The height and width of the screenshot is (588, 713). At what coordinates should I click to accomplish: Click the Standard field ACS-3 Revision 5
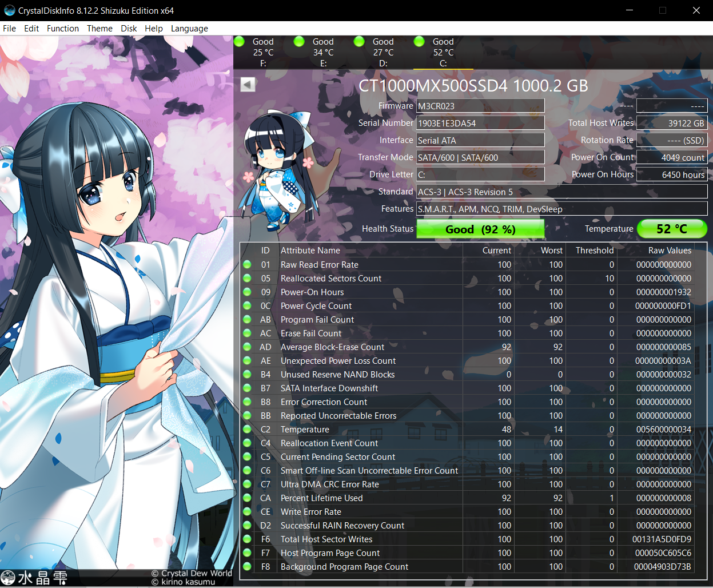pos(561,192)
